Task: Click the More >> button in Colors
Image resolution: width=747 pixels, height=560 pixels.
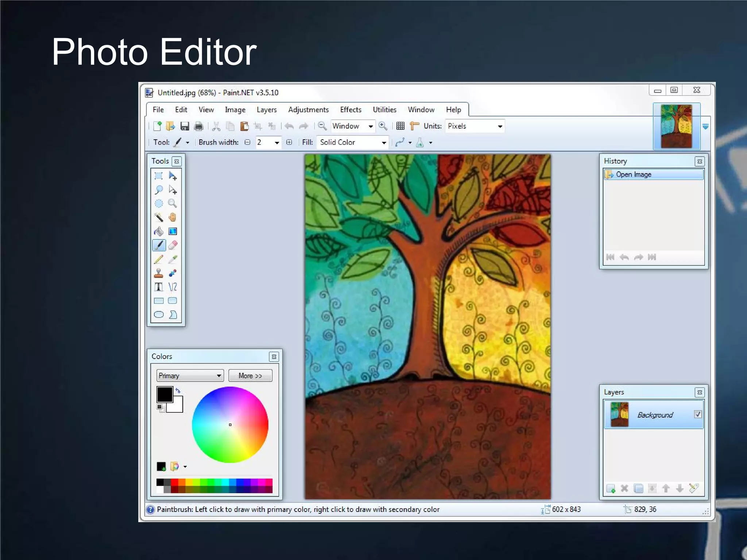Action: (x=250, y=376)
